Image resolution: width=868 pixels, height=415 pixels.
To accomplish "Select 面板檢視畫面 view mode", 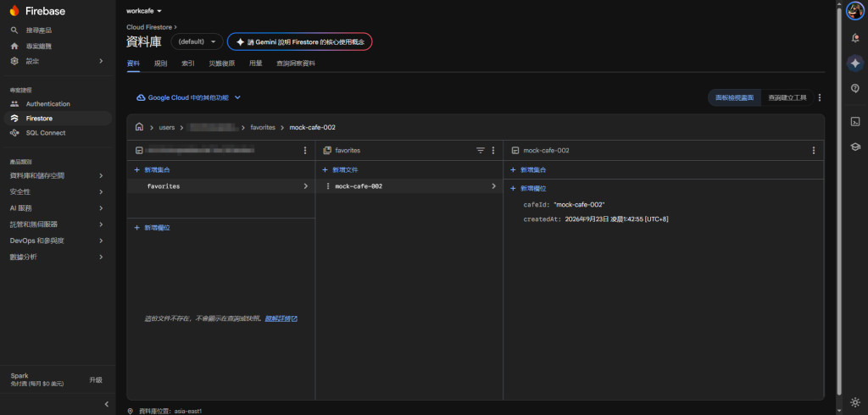I will click(735, 97).
